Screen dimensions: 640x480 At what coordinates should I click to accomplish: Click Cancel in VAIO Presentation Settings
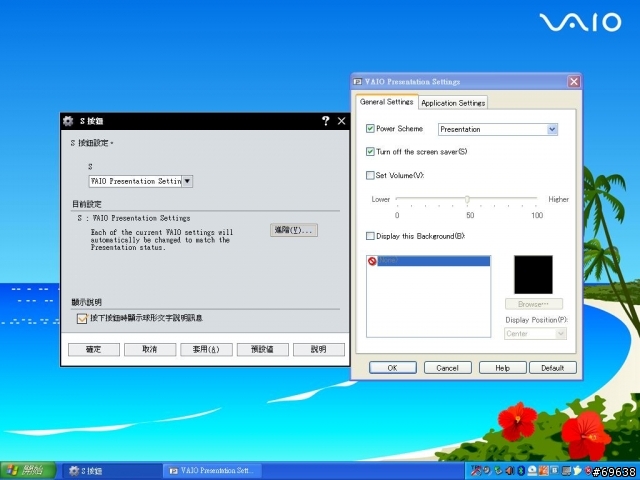448,368
